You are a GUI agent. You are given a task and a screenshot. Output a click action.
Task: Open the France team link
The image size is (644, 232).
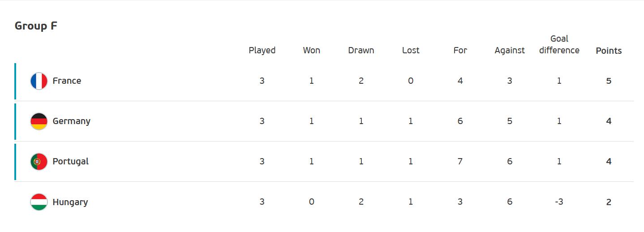[x=67, y=81]
